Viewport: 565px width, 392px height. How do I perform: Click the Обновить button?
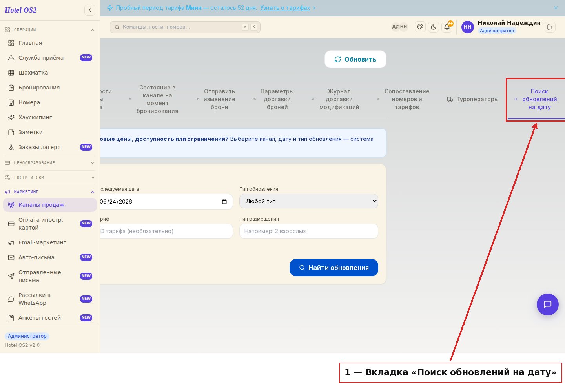[355, 59]
